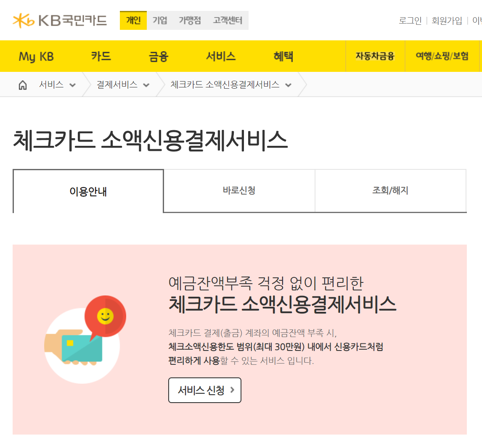The image size is (482, 448).
Task: Select the 기업 tab
Action: point(160,20)
